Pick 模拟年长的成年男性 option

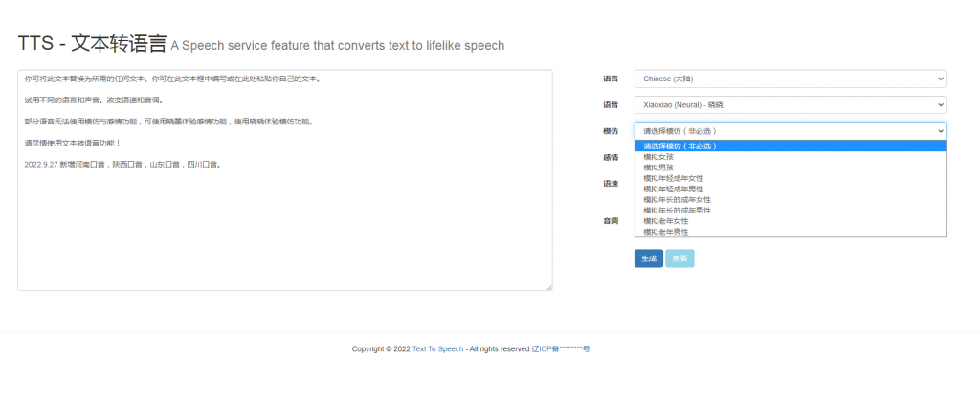[x=677, y=210]
